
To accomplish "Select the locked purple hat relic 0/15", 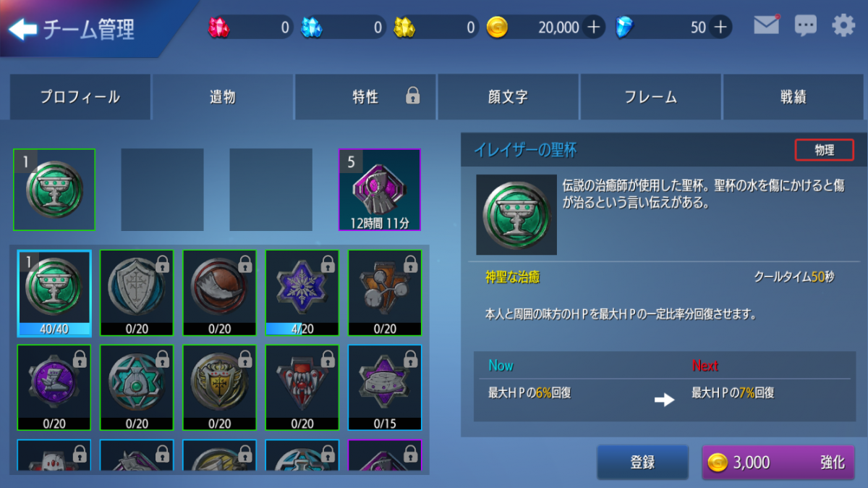I will (385, 387).
